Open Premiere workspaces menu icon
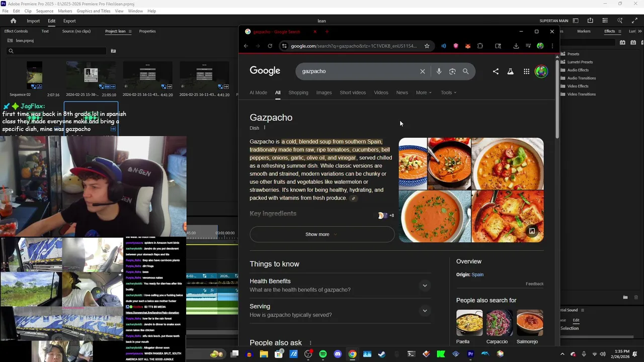 point(576,21)
